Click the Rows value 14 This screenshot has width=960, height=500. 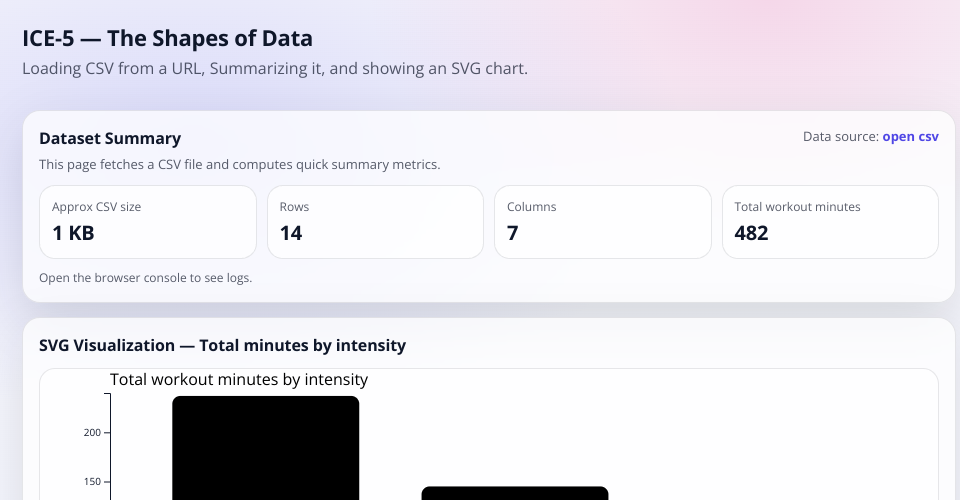click(x=291, y=233)
